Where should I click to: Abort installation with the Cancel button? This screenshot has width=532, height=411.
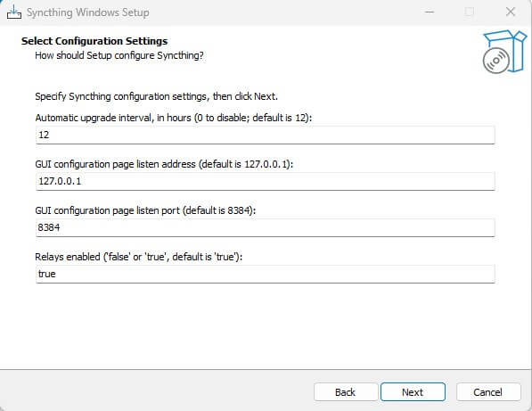[488, 392]
